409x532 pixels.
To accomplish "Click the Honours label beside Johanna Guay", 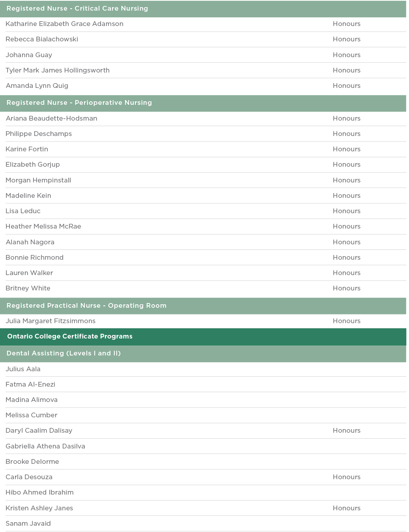I will tap(346, 55).
